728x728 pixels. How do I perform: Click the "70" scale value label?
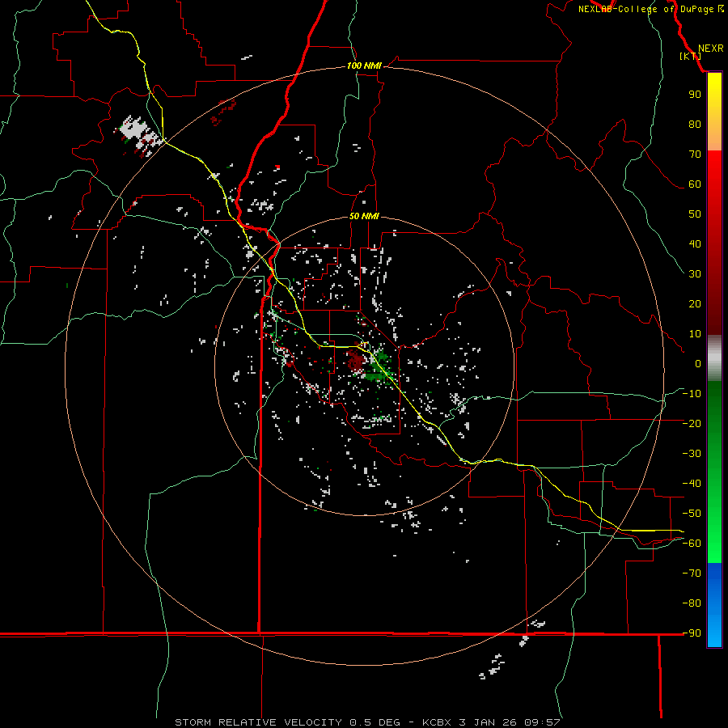[695, 154]
